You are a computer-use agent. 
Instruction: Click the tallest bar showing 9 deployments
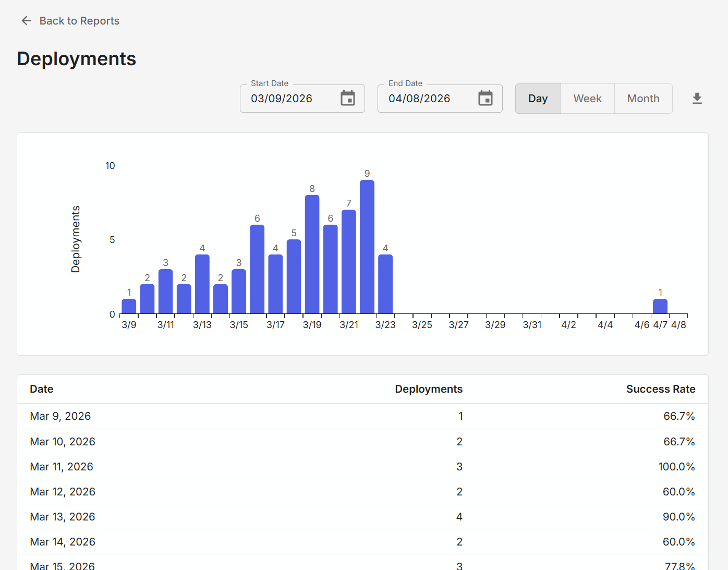click(367, 247)
